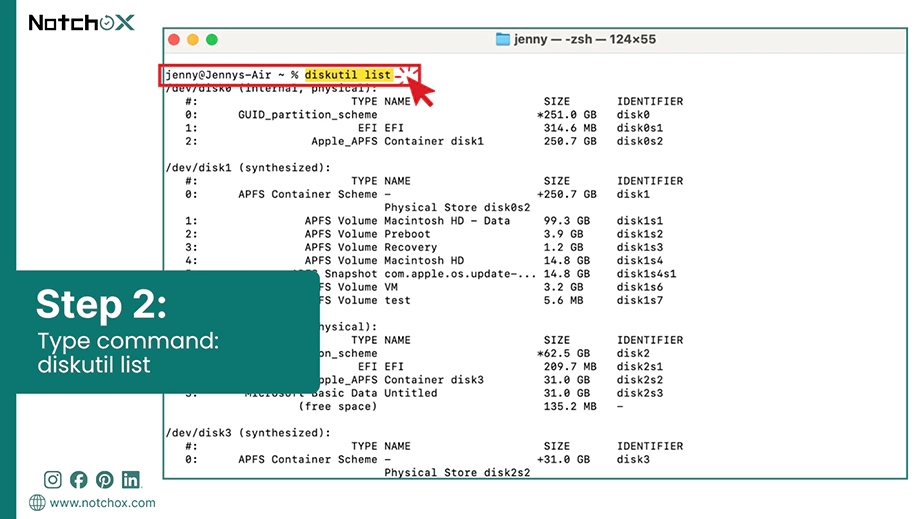Image resolution: width=922 pixels, height=519 pixels.
Task: Select the 'Recovery' volume name
Action: click(410, 247)
